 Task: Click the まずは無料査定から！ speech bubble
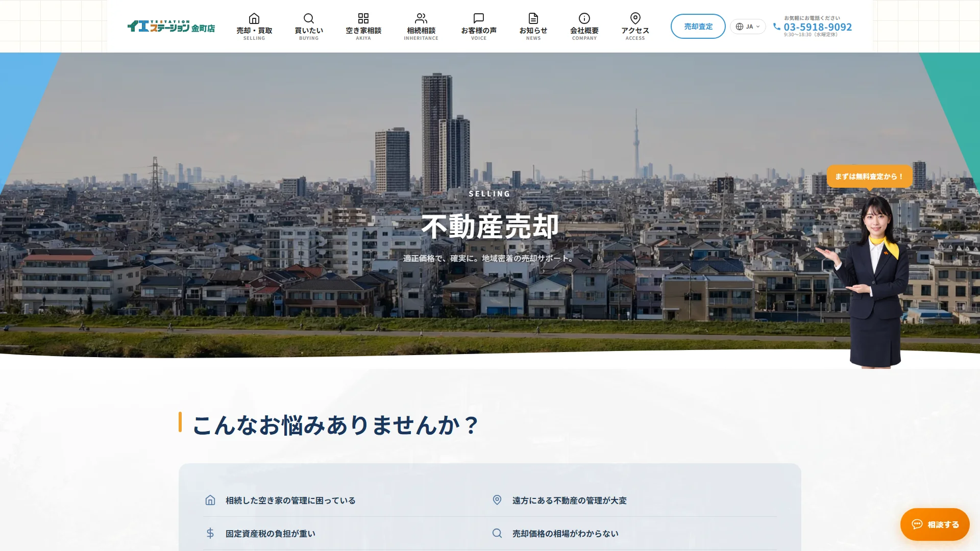click(869, 177)
